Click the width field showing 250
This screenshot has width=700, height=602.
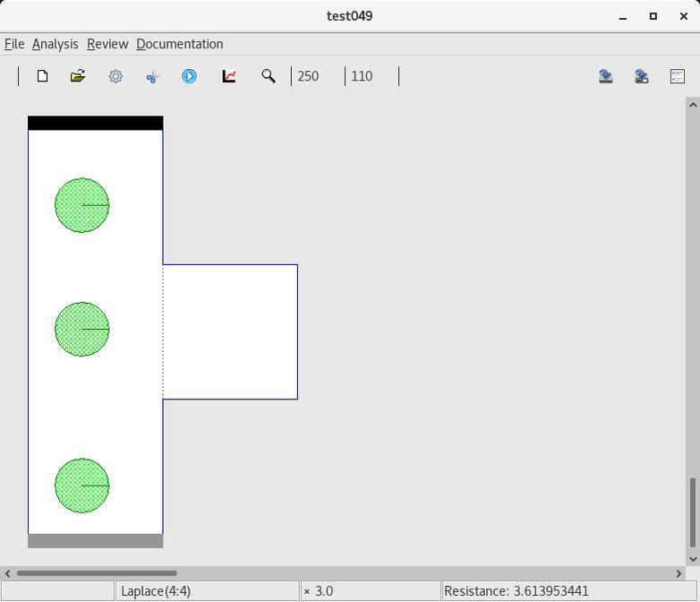pyautogui.click(x=317, y=76)
